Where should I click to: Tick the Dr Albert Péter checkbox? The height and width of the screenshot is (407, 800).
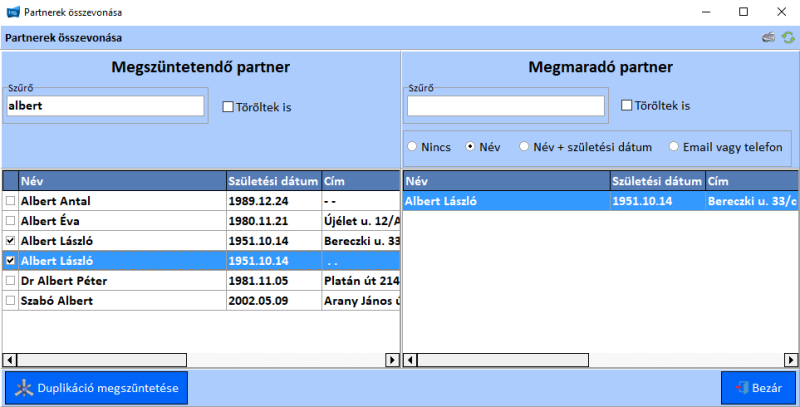10,281
